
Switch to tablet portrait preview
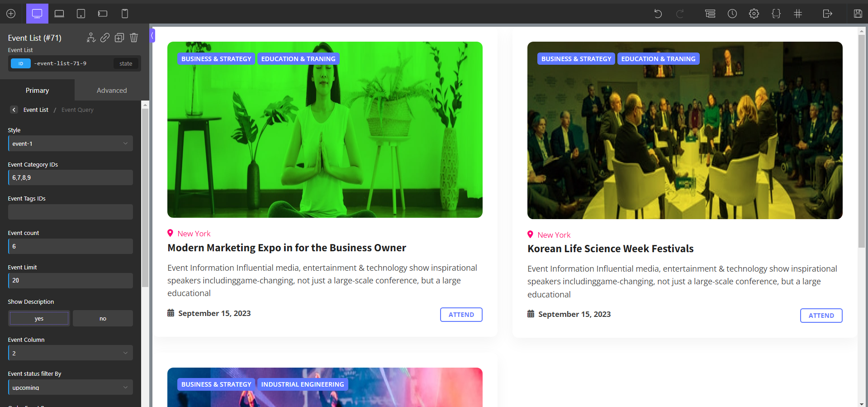(81, 14)
